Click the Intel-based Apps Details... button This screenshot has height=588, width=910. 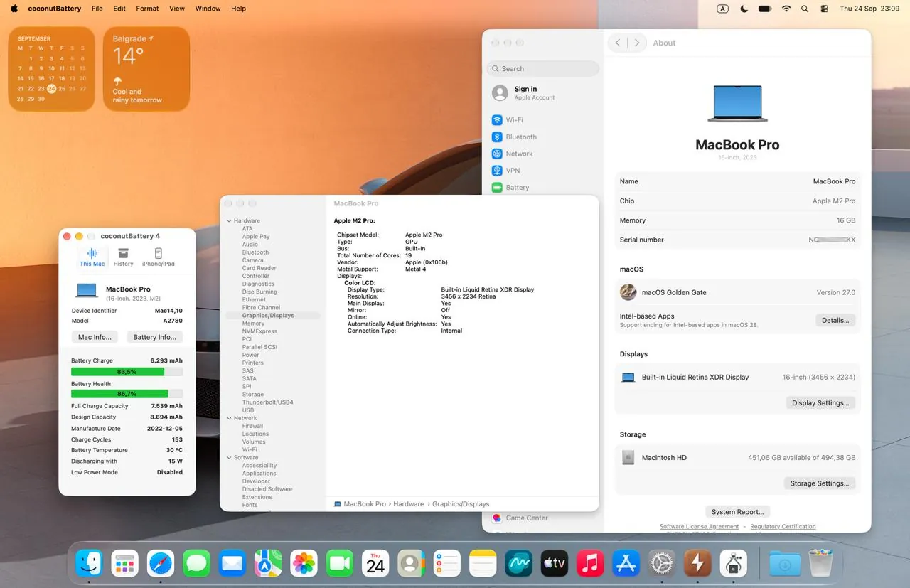pyautogui.click(x=835, y=321)
